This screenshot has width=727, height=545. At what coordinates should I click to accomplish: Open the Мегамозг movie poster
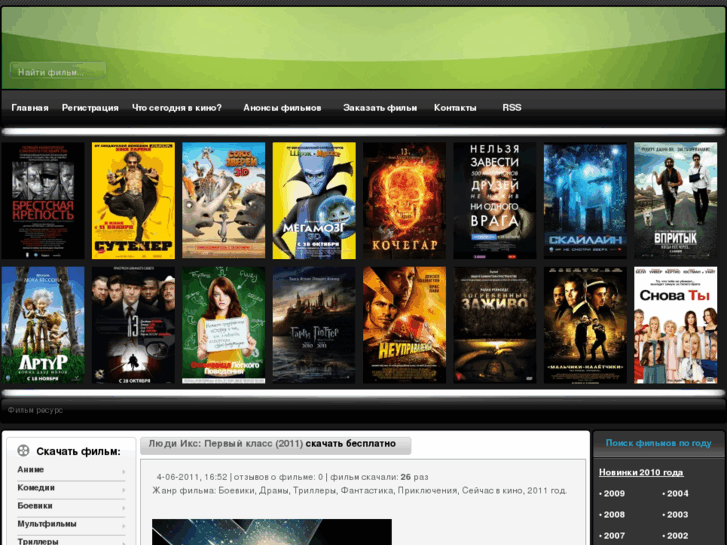tap(314, 200)
